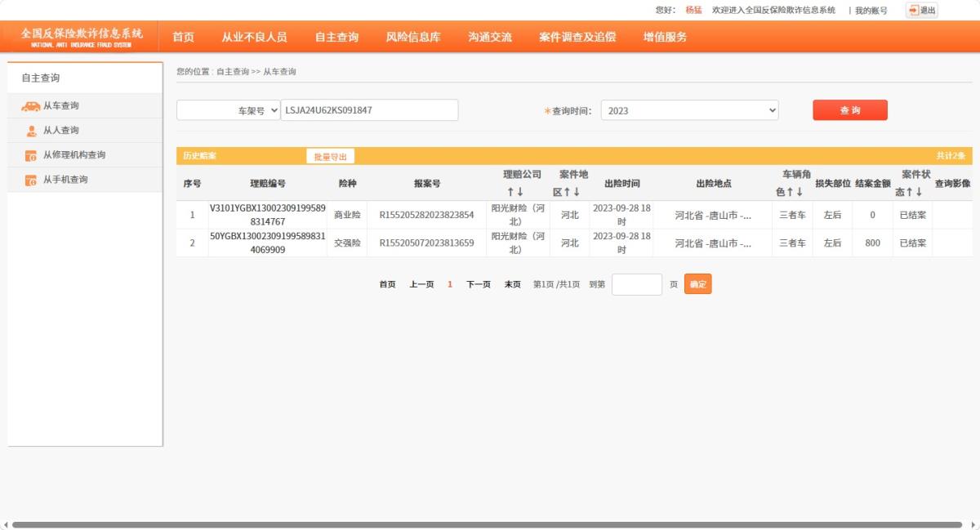Open the 车架号 search type dropdown

pyautogui.click(x=229, y=110)
